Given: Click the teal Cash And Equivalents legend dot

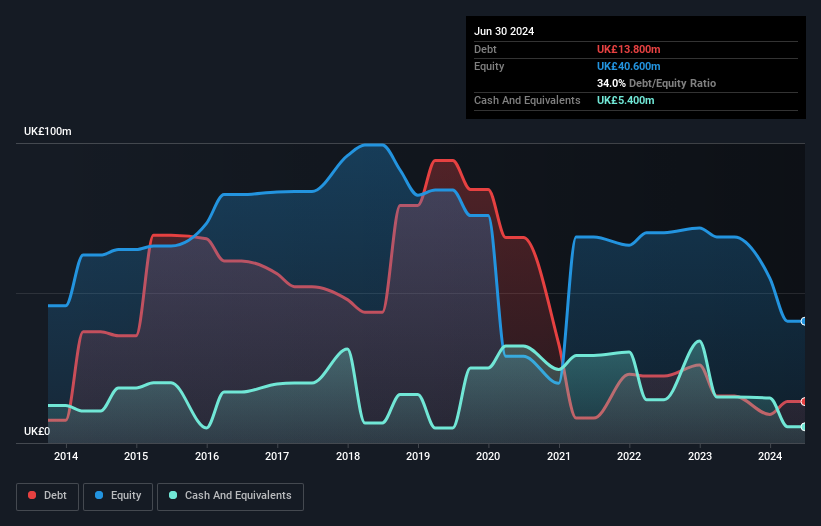Looking at the screenshot, I should [173, 495].
